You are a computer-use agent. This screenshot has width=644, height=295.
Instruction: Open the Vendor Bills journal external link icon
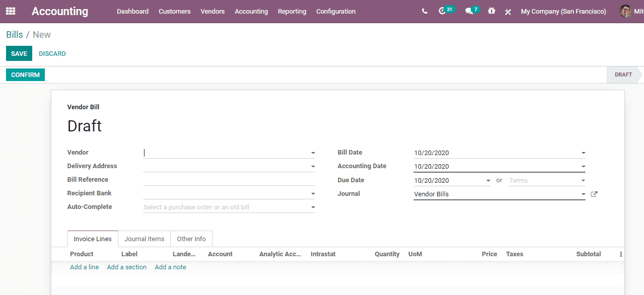point(594,193)
